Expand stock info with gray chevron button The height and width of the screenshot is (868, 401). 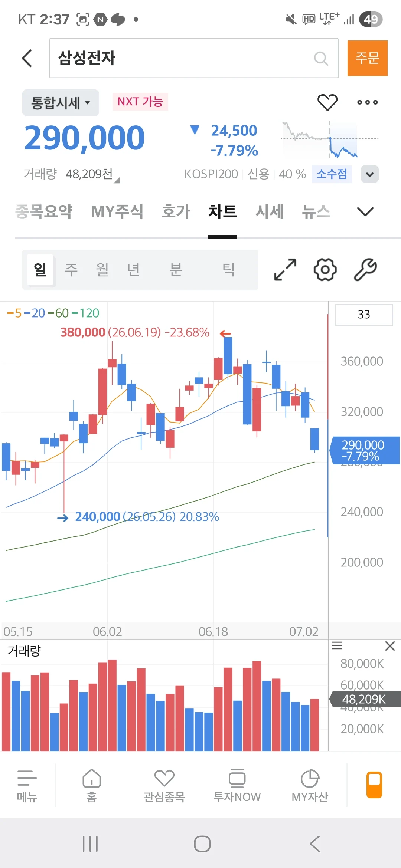pyautogui.click(x=370, y=174)
